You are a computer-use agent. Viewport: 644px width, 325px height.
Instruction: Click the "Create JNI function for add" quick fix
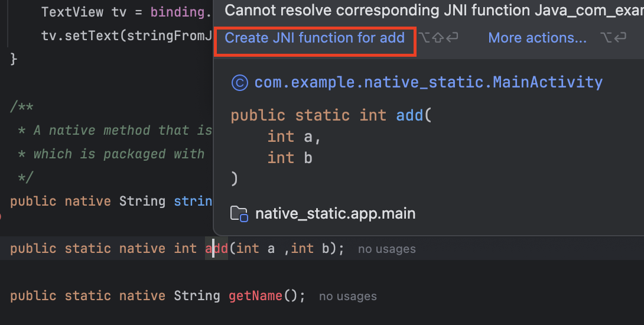[314, 38]
